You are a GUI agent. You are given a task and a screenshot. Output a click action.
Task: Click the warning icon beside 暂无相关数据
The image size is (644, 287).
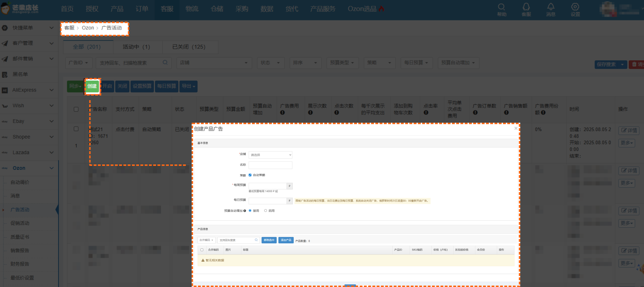[203, 260]
